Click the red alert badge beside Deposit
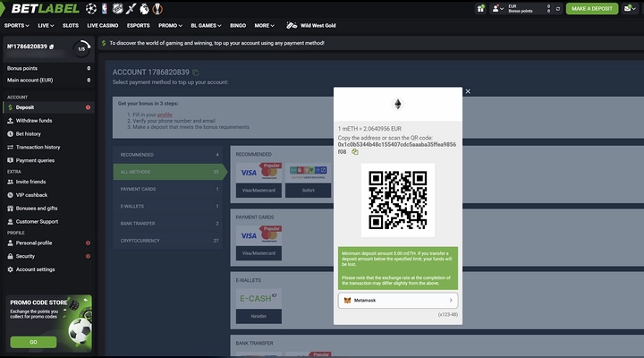This screenshot has width=644, height=358. click(88, 107)
